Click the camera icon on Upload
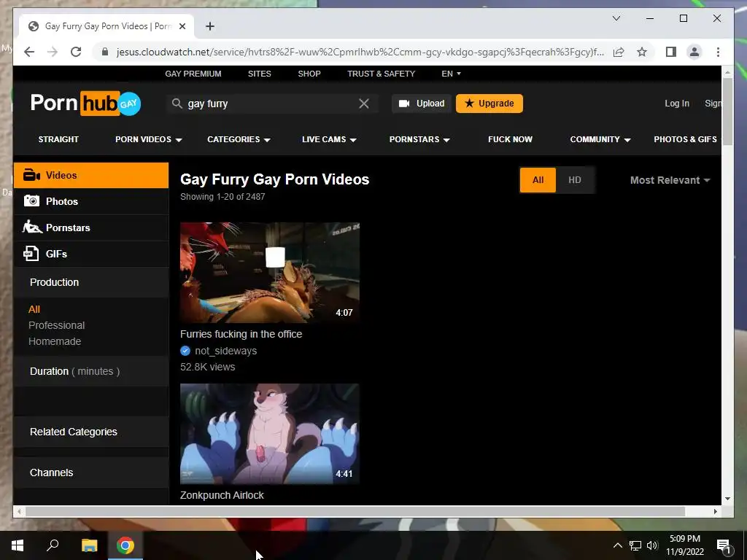The height and width of the screenshot is (560, 747). [x=404, y=104]
